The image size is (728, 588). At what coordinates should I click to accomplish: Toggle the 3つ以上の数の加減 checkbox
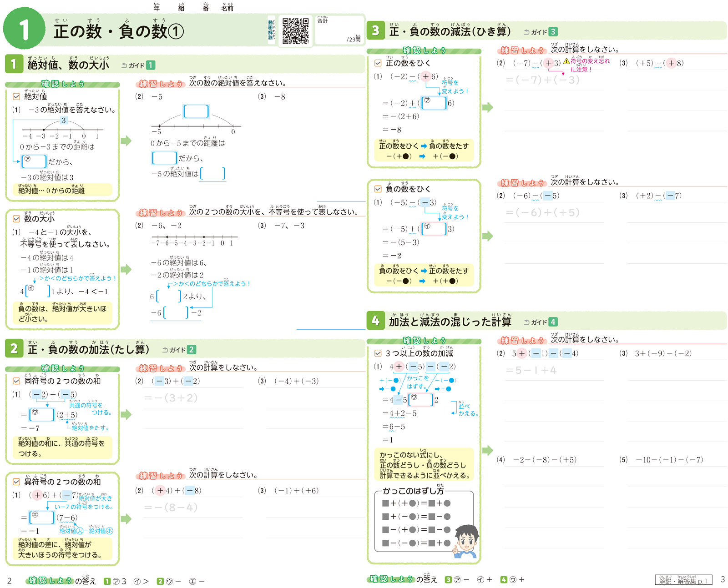(x=378, y=353)
